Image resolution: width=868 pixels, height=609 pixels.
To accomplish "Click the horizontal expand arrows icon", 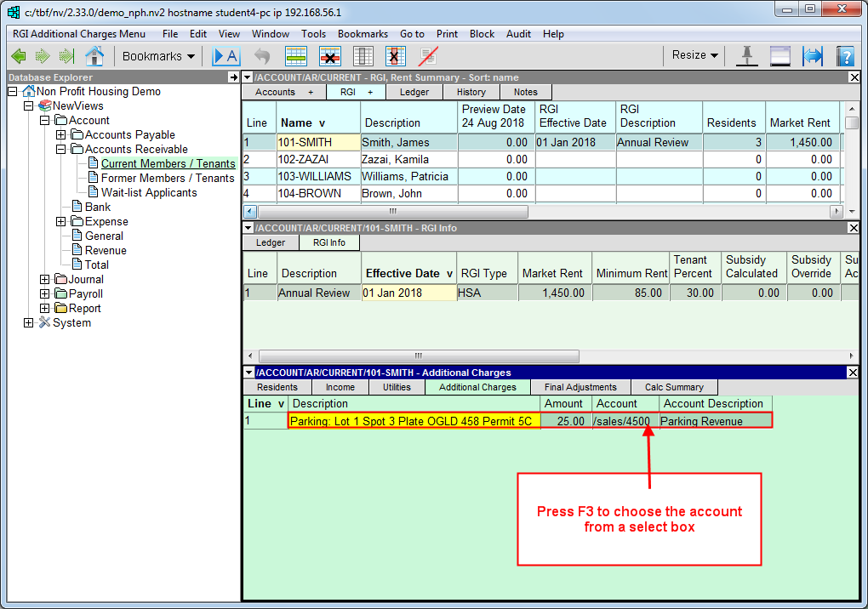I will point(813,56).
